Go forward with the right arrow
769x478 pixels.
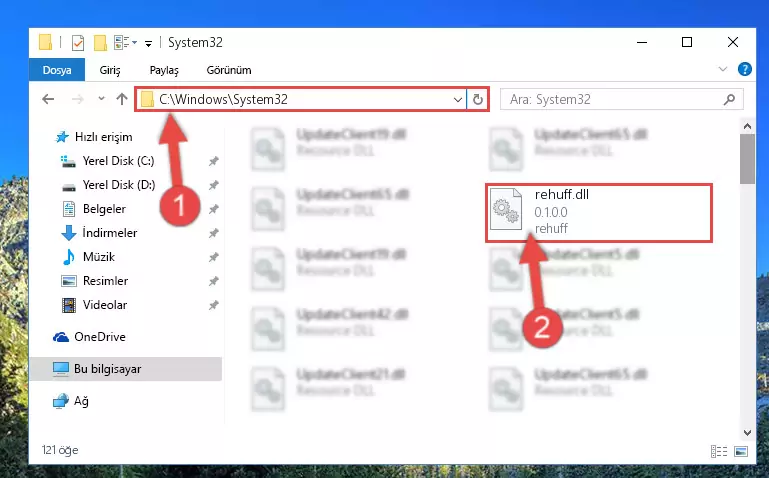[77, 100]
